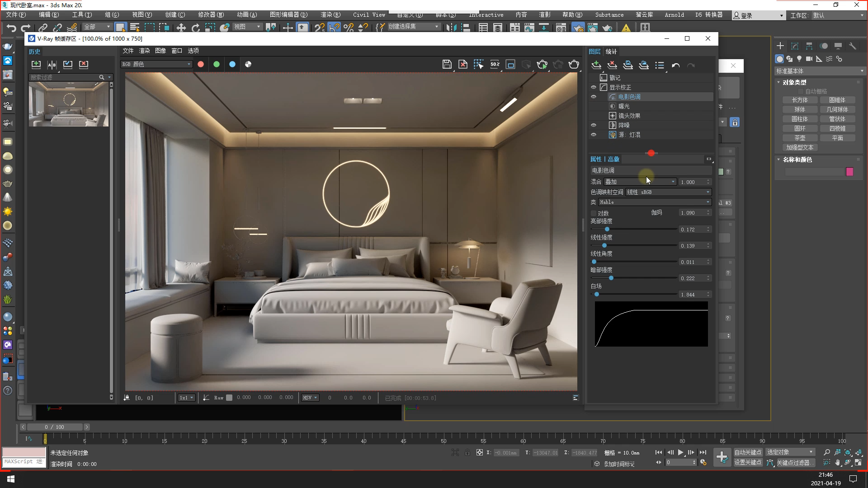The image size is (868, 488).
Task: Save the current rendered image
Action: (447, 64)
